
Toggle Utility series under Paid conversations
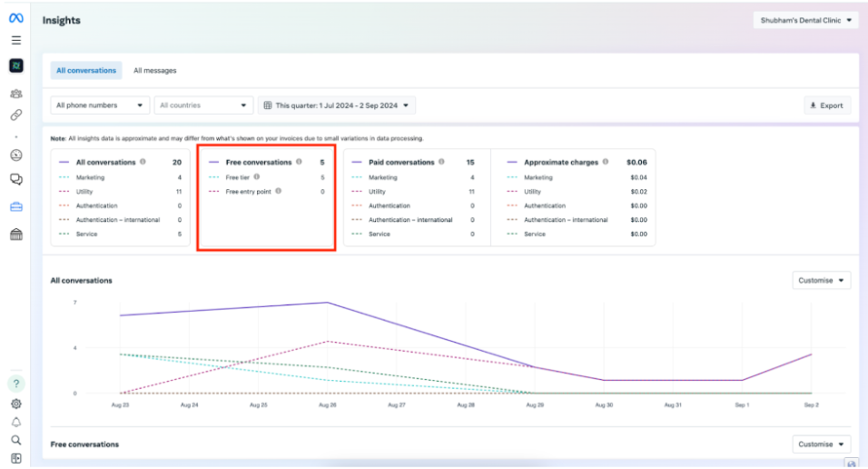[x=377, y=192]
